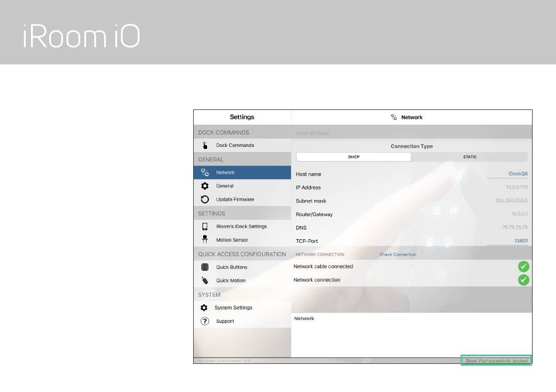Click the Router/Gateway value 10.0.0.1
Viewport: 556px width, 392px height.
point(520,214)
